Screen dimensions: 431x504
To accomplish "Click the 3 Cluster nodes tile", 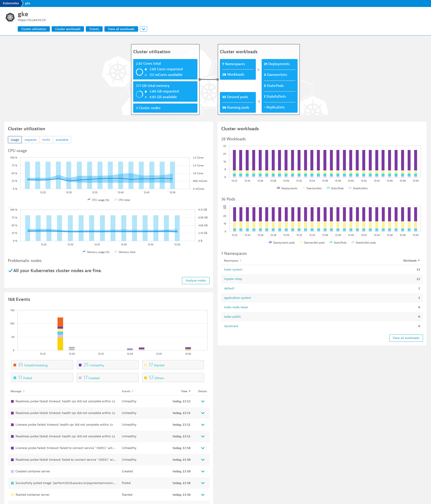I will coord(165,108).
